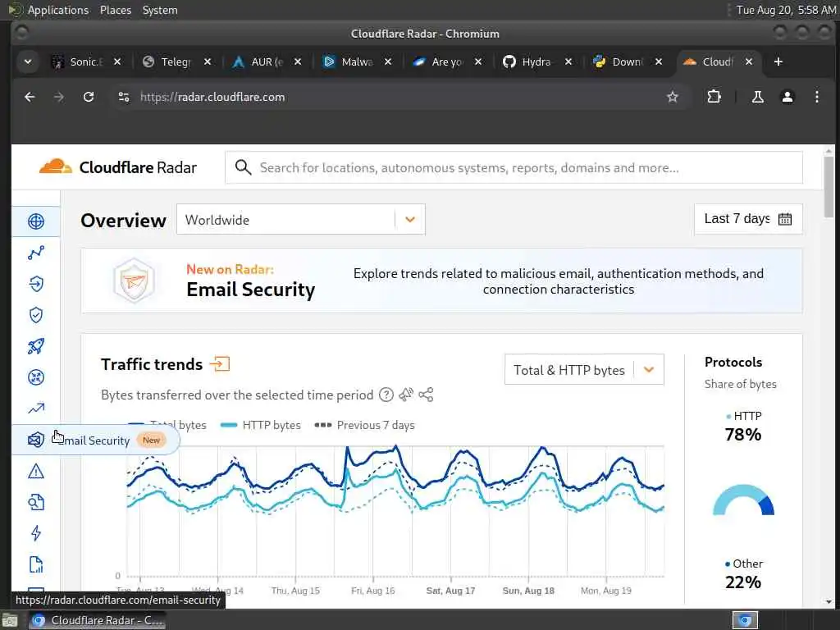Open the Traffic line-chart sidebar icon
This screenshot has height=630, width=840.
[x=36, y=253]
